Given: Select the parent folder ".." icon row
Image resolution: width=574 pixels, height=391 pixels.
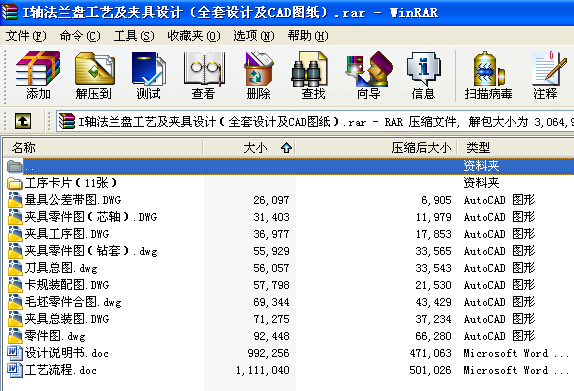Looking at the screenshot, I should (15, 166).
